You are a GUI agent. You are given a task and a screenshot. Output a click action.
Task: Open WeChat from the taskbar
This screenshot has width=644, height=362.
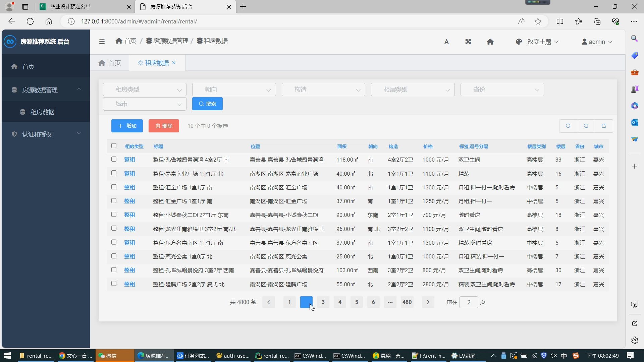click(114, 356)
